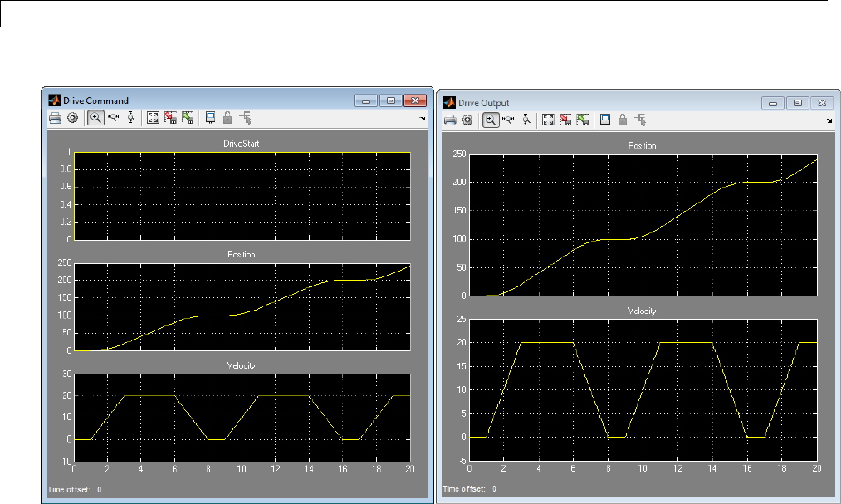
Task: Dock the Drive Output window using arrow
Action: tap(829, 120)
